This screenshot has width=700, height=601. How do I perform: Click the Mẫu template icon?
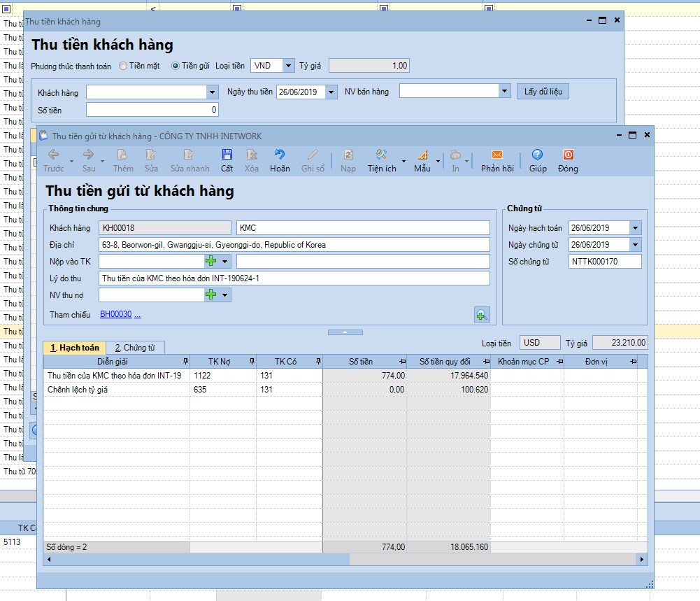[x=422, y=155]
